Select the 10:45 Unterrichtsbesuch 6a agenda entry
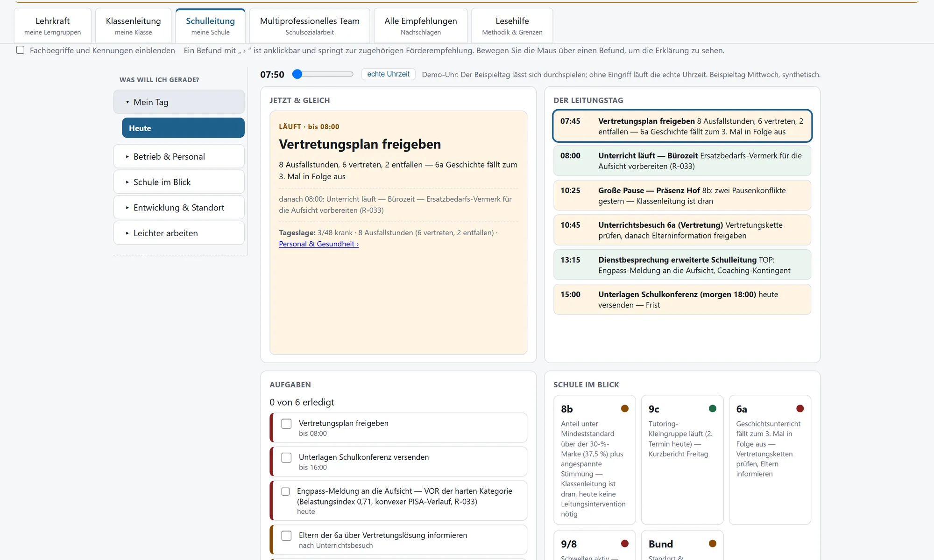Screen dimensions: 934x560 click(x=682, y=230)
